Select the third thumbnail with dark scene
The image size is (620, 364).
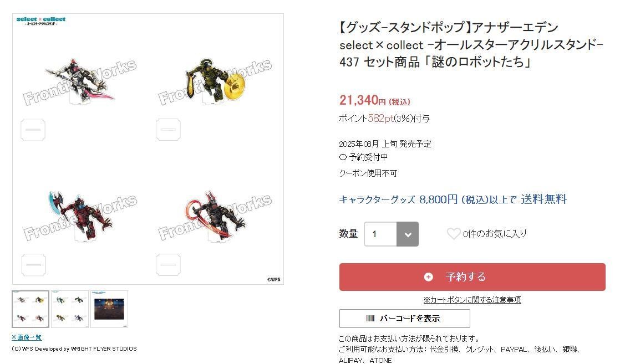pyautogui.click(x=109, y=309)
